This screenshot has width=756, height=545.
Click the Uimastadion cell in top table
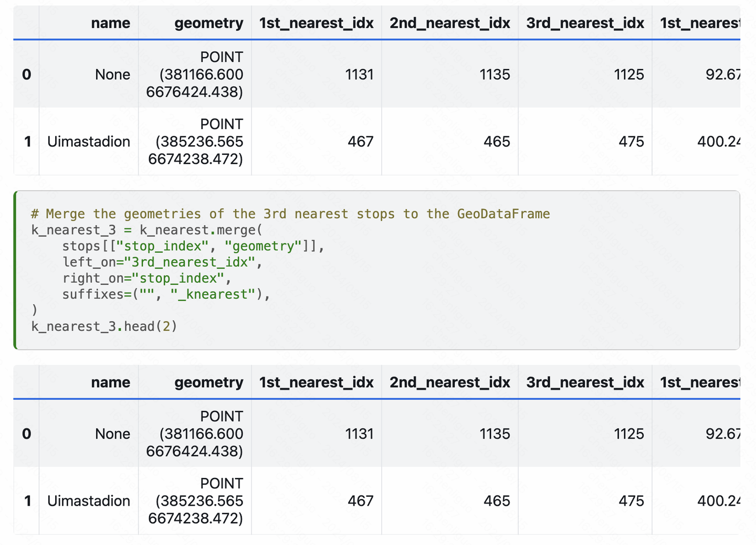point(88,141)
